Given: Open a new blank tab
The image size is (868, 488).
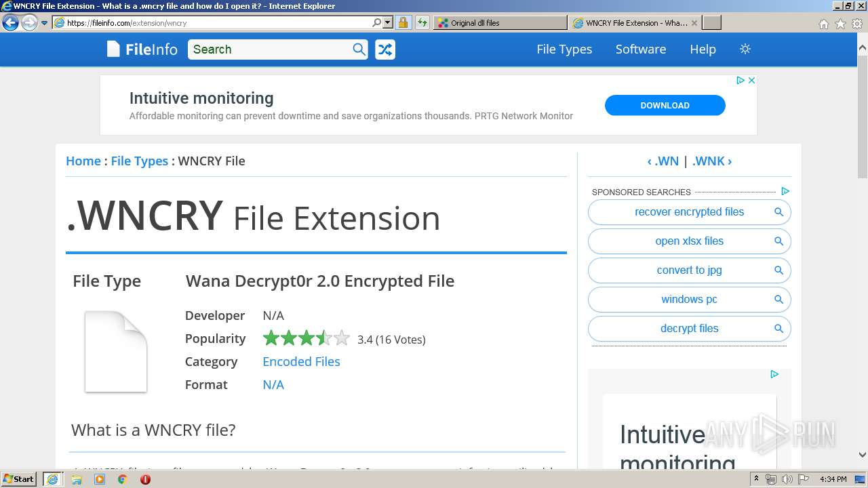Looking at the screenshot, I should point(711,23).
